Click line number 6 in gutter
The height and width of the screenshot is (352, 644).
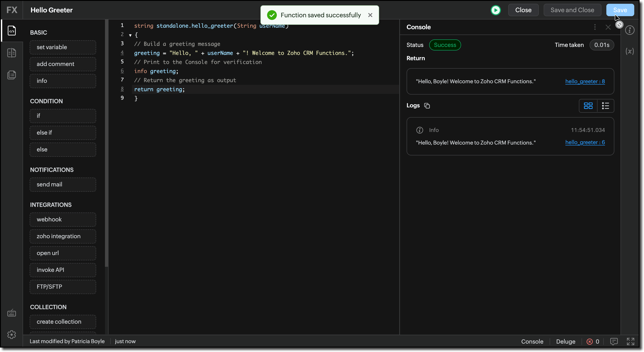(x=122, y=71)
